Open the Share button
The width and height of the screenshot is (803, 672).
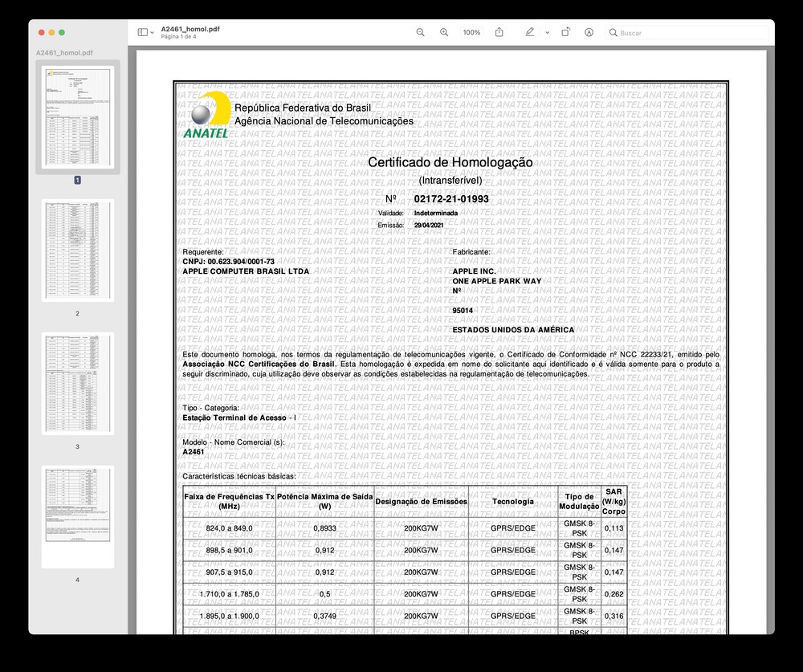coord(499,32)
